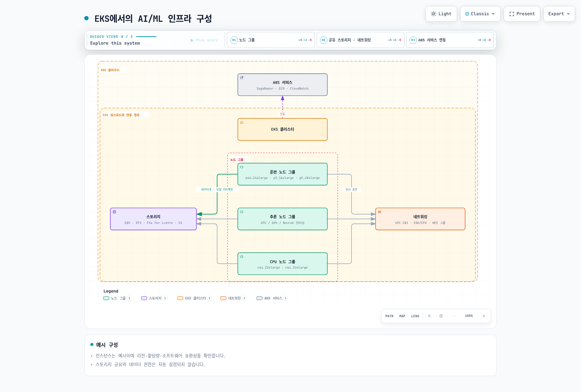The width and height of the screenshot is (581, 392).
Task: Switch to Light theme
Action: pyautogui.click(x=441, y=14)
